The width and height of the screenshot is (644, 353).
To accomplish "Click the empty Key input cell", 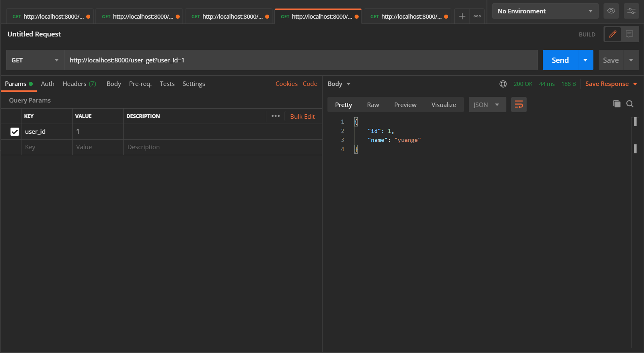I will pyautogui.click(x=47, y=147).
